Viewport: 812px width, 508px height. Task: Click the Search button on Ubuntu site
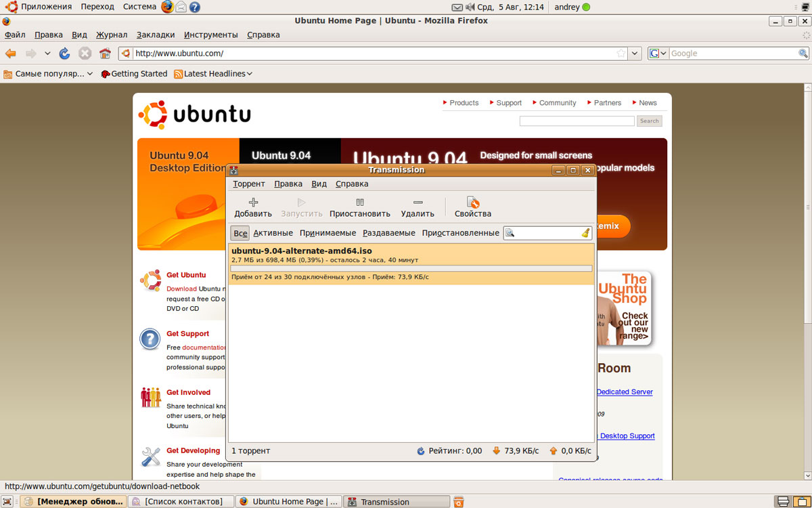(x=649, y=121)
